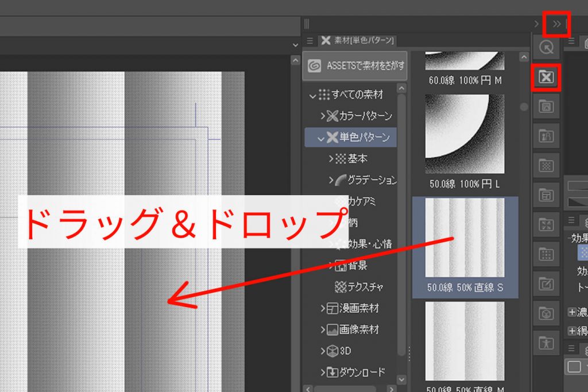Image resolution: width=588 pixels, height=392 pixels.
Task: Select 単色パターン folder label
Action: (x=365, y=137)
